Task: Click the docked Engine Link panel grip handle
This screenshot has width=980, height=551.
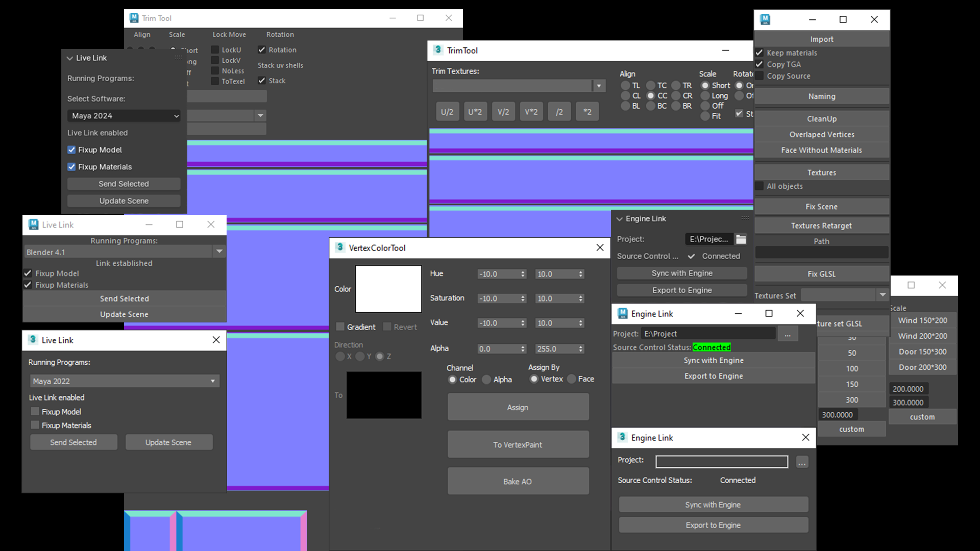Action: [745, 218]
